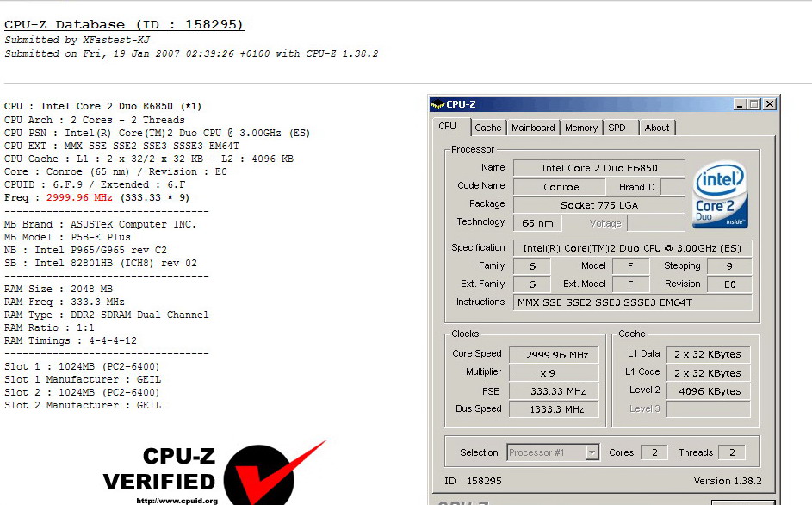Click the L1 Code cache value field
The width and height of the screenshot is (812, 505).
point(708,373)
